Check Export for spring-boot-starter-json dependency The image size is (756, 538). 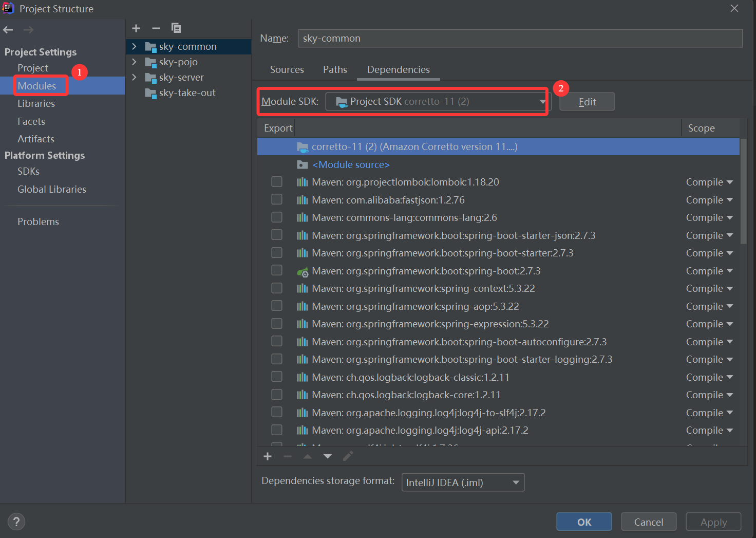[277, 234]
